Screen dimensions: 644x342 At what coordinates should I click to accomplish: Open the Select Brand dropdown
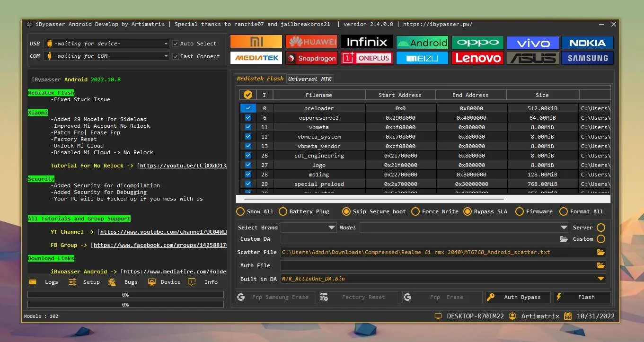309,228
